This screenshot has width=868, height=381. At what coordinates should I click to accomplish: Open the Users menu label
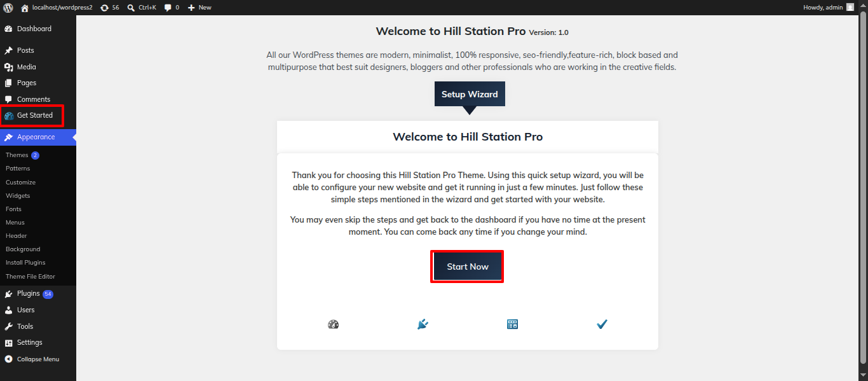pyautogui.click(x=26, y=310)
